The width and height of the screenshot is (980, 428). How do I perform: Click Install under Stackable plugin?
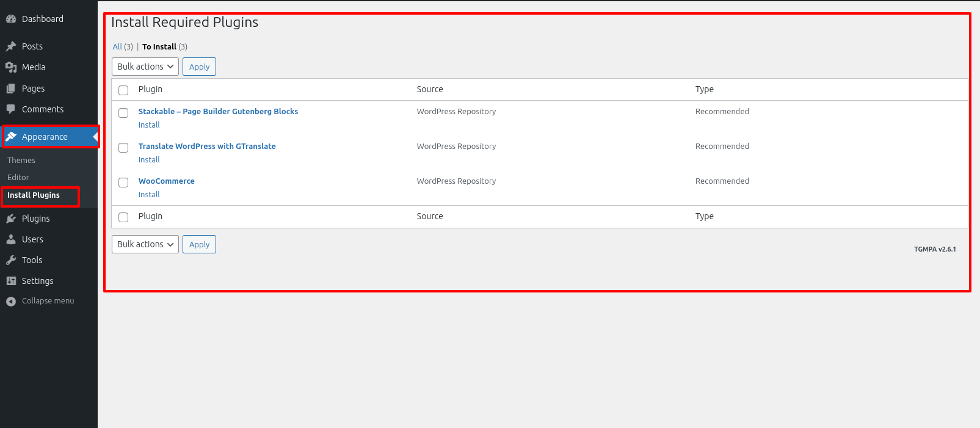tap(149, 125)
